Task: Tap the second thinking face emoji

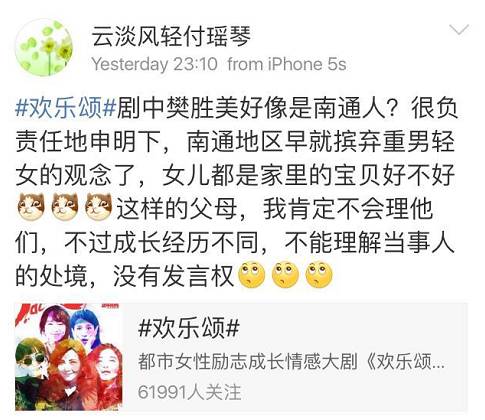Action: pyautogui.click(x=285, y=275)
